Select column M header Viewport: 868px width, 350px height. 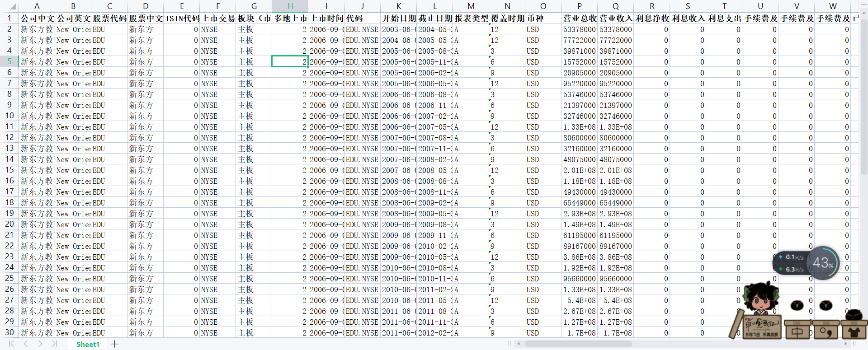tap(471, 6)
